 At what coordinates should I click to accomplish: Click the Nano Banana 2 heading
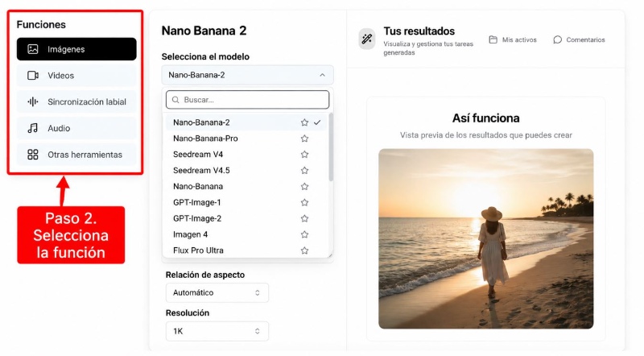[x=204, y=31]
